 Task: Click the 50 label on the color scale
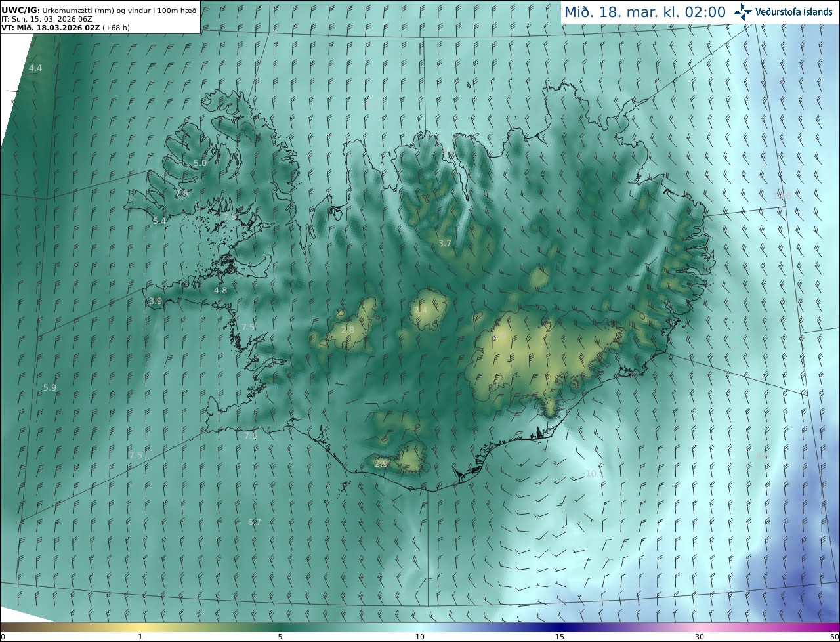834,637
